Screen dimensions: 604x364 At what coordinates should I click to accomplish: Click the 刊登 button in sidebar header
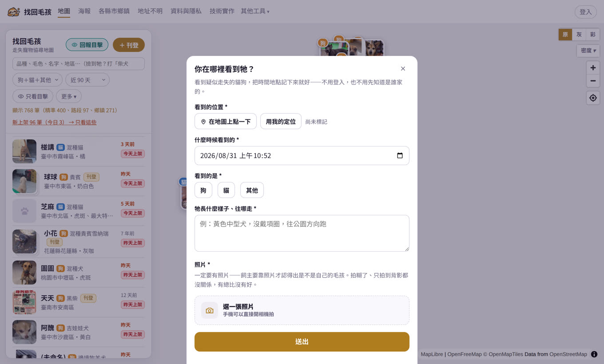129,45
